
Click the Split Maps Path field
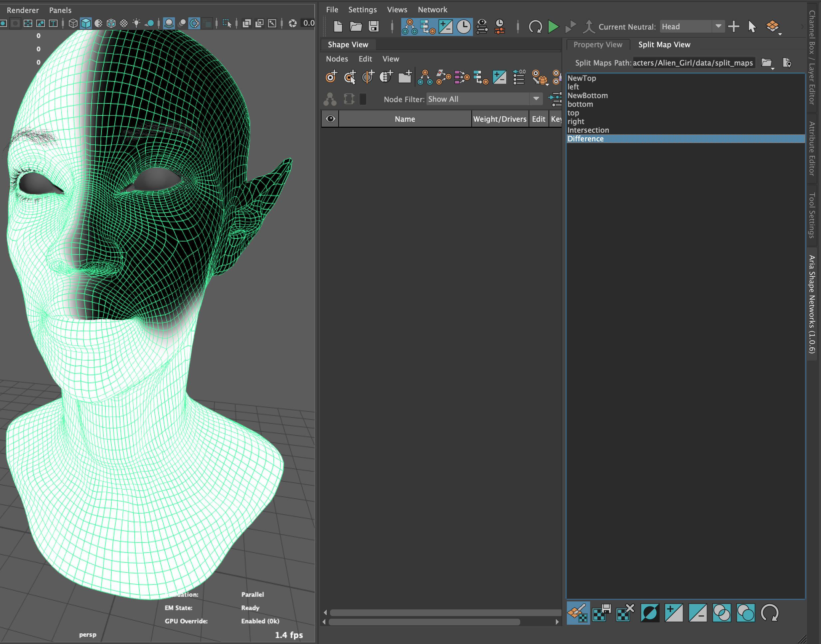(x=693, y=63)
